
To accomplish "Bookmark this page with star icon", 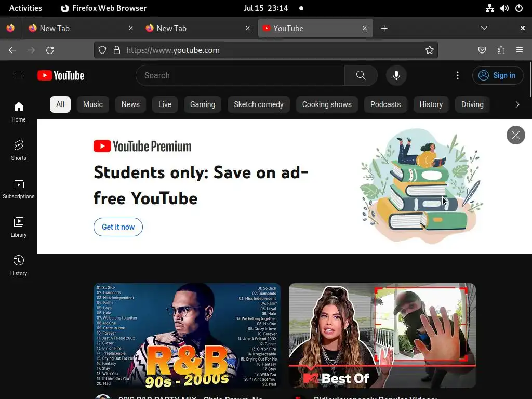I will [430, 50].
